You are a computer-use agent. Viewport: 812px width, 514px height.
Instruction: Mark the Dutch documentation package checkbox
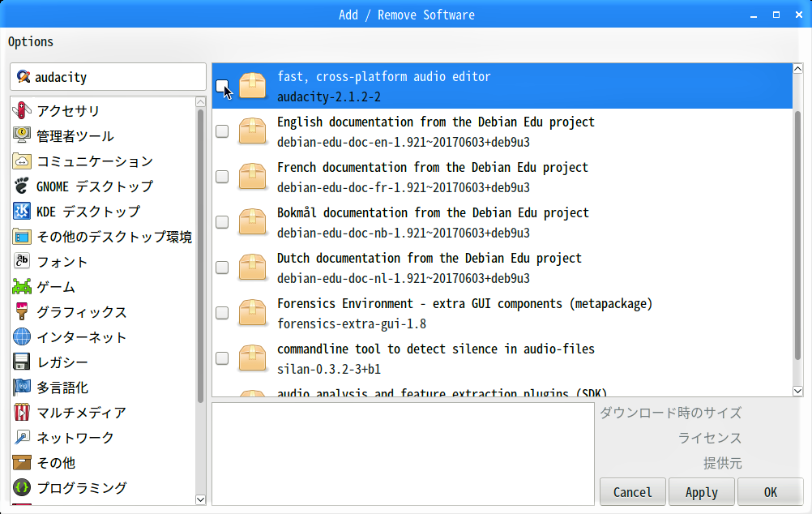pyautogui.click(x=222, y=268)
